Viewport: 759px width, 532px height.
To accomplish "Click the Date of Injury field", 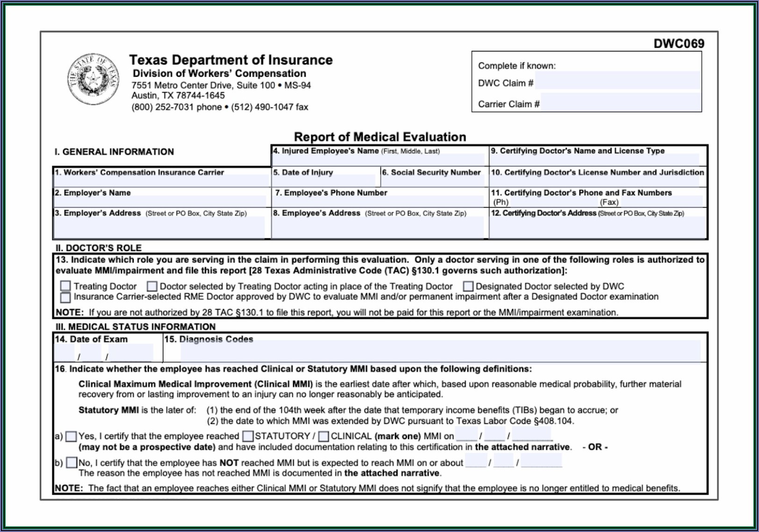I will pyautogui.click(x=325, y=181).
